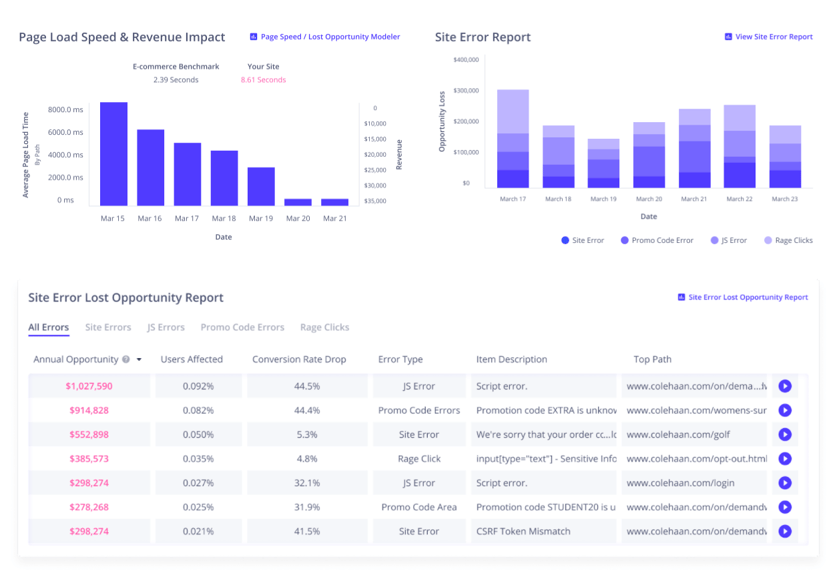Select the Mar 16 page load bar
The height and width of the screenshot is (571, 837).
point(151,168)
